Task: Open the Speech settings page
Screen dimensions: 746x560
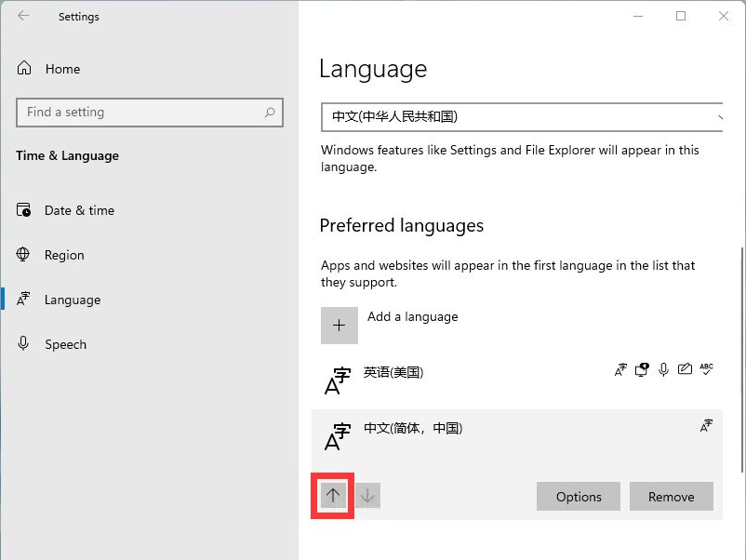Action: [x=65, y=344]
